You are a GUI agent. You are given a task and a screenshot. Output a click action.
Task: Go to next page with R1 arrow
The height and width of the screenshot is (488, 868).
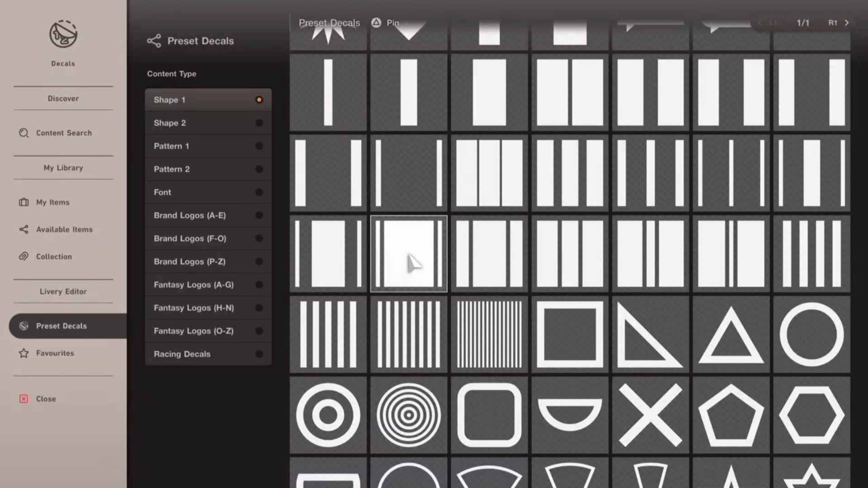[x=846, y=23]
